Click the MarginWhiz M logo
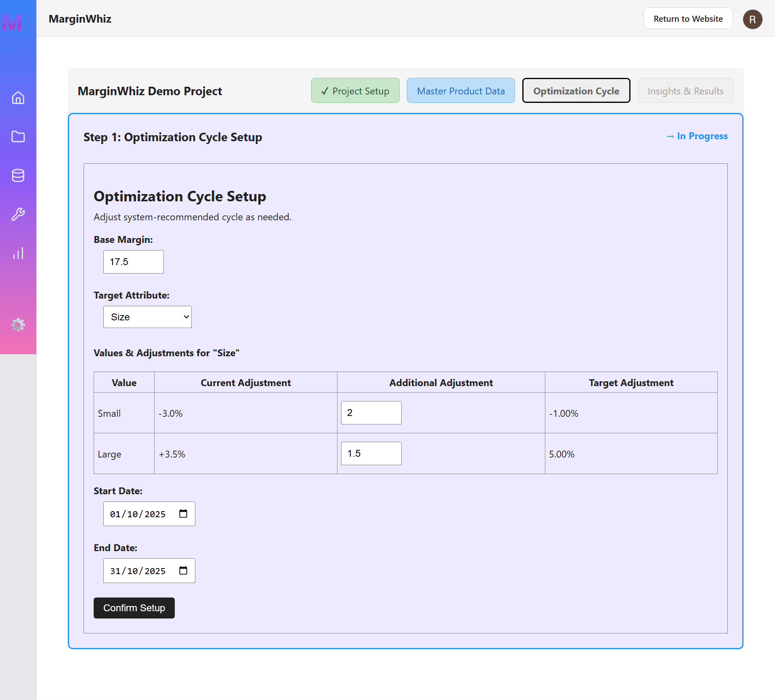This screenshot has width=775, height=700. (12, 23)
